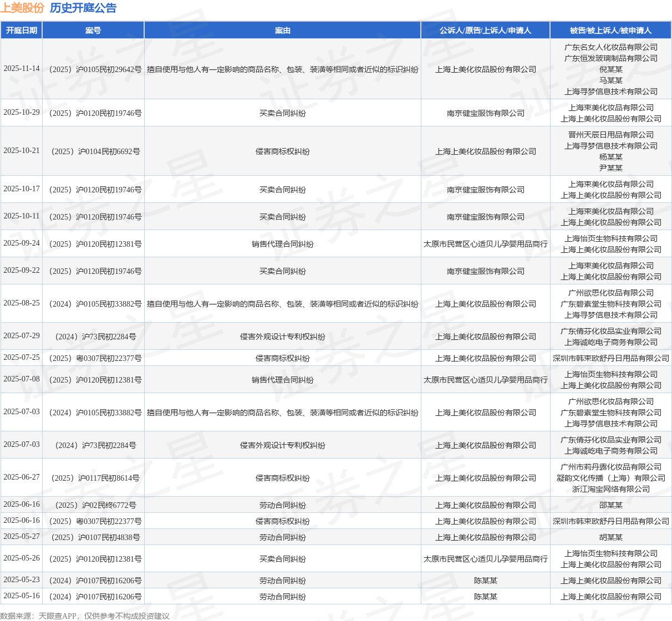Screen dimensions: 672x621
Task: Select defendant 凝韵文化传播（上海）有限公司
Action: click(611, 478)
